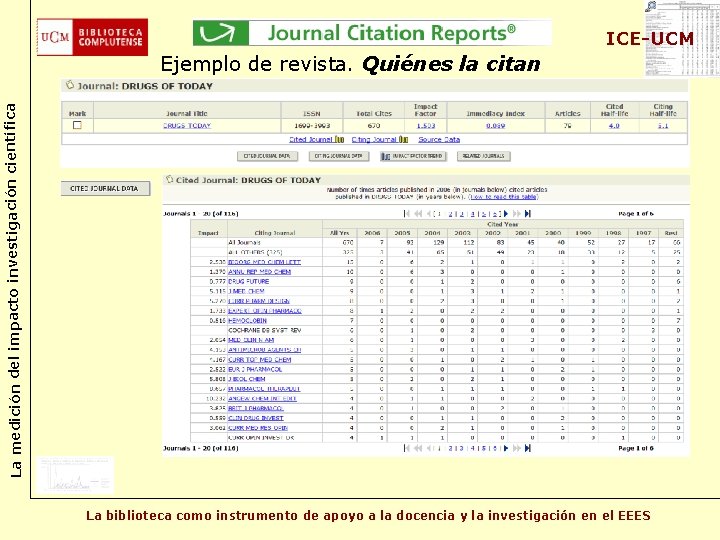Viewport: 720px width, 540px height.
Task: Open the BIOORG MED CHEM LETT journal link
Action: coord(264,262)
